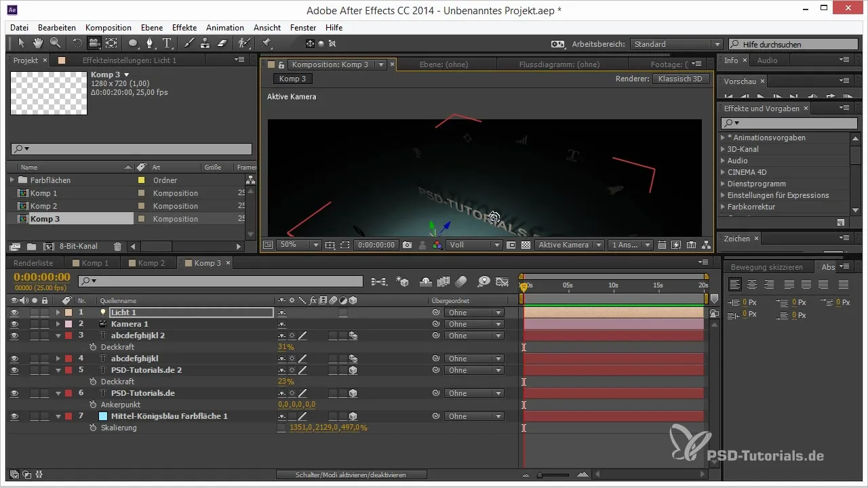This screenshot has width=868, height=488.
Task: Open the Aktive Kamera view dropdown
Action: click(x=569, y=245)
